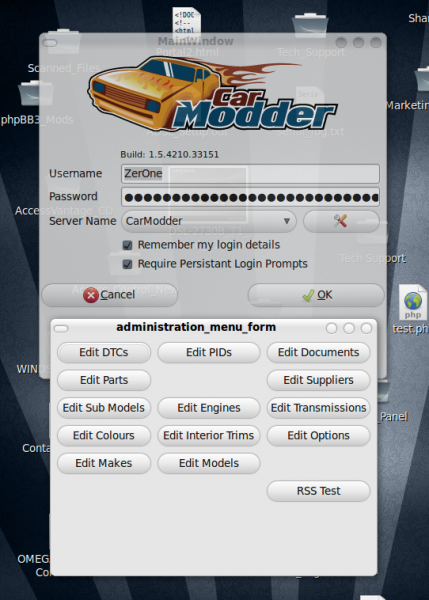This screenshot has height=600, width=429.
Task: Click the MainWindow title bar text
Action: click(x=196, y=41)
